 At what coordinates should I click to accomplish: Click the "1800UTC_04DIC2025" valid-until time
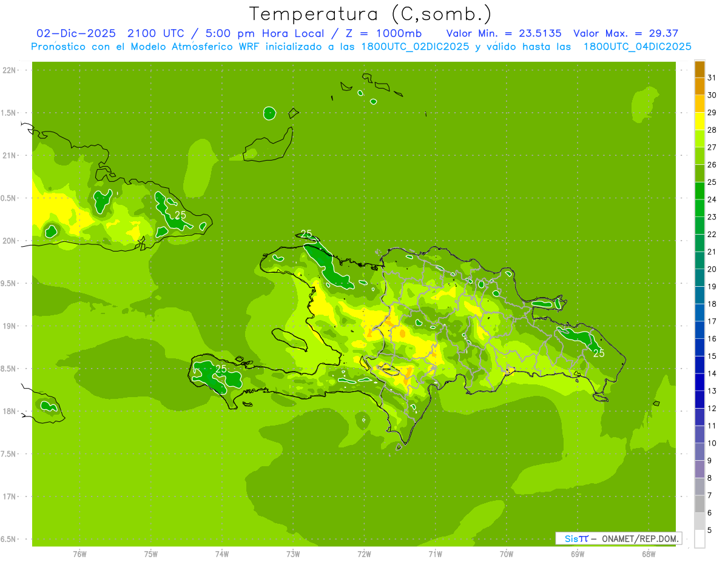click(637, 47)
